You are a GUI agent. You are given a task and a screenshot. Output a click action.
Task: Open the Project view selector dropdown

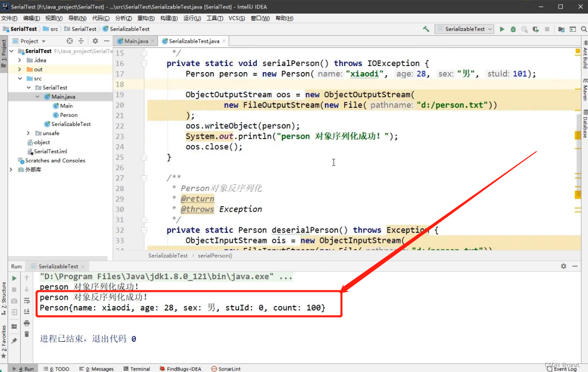(x=29, y=41)
